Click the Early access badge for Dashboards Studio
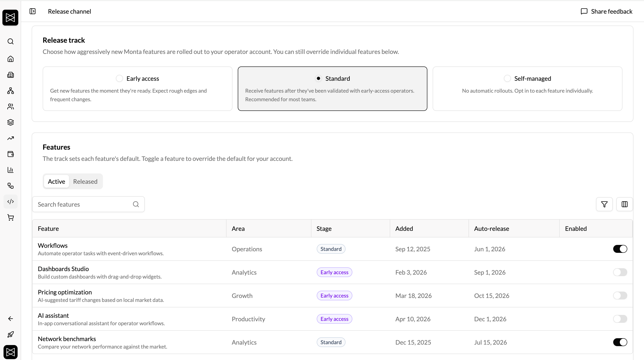The image size is (644, 360). [334, 272]
